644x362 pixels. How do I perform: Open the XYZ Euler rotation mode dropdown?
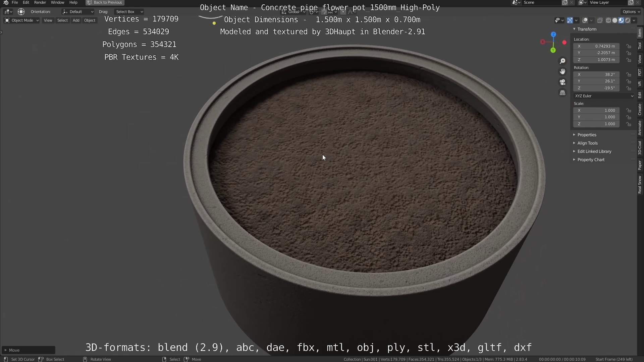pyautogui.click(x=604, y=96)
